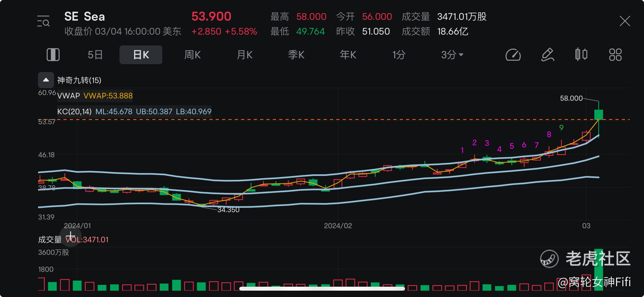Expand more minute interval options via 1分
This screenshot has height=297, width=644.
(399, 55)
